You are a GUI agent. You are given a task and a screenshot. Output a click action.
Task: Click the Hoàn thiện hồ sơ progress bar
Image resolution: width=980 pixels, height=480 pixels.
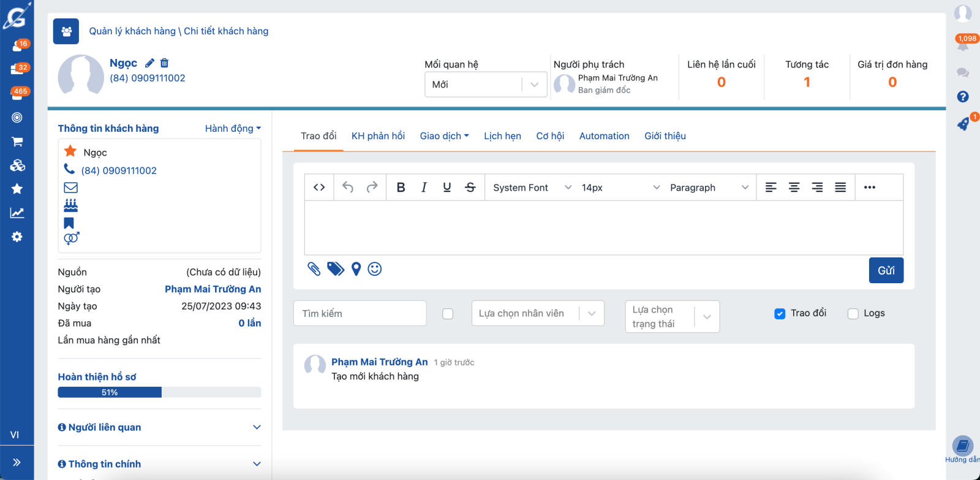(159, 392)
